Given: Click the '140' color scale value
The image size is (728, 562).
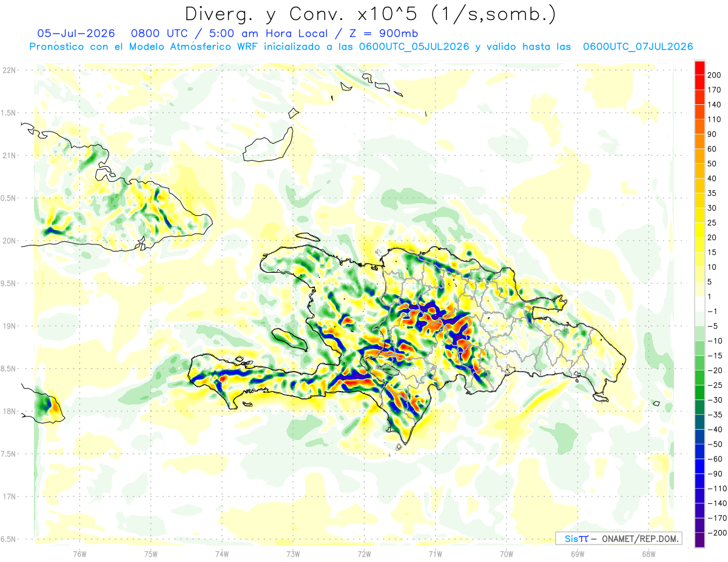Looking at the screenshot, I should [715, 105].
